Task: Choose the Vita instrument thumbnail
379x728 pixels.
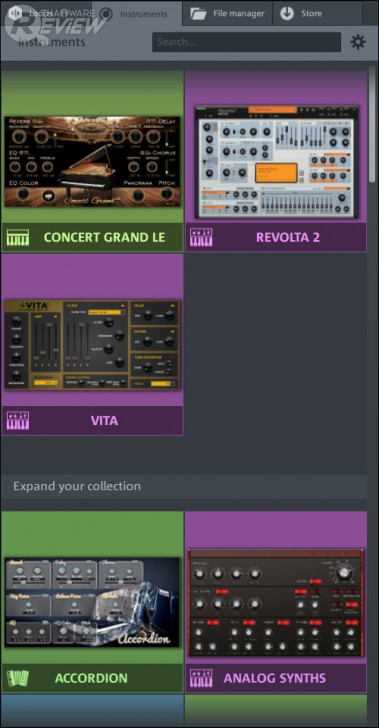Action: click(x=91, y=344)
